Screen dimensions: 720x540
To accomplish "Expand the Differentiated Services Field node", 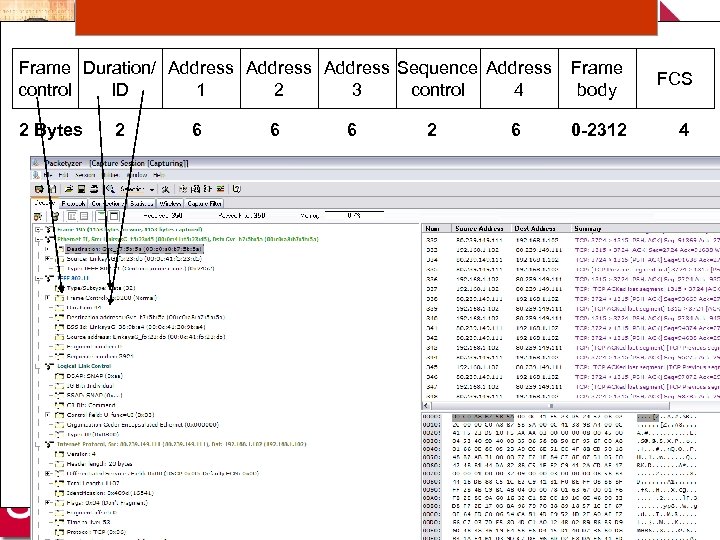I will (x=48, y=473).
